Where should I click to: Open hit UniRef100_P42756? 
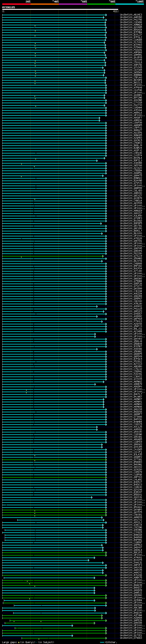click(x=131, y=20)
